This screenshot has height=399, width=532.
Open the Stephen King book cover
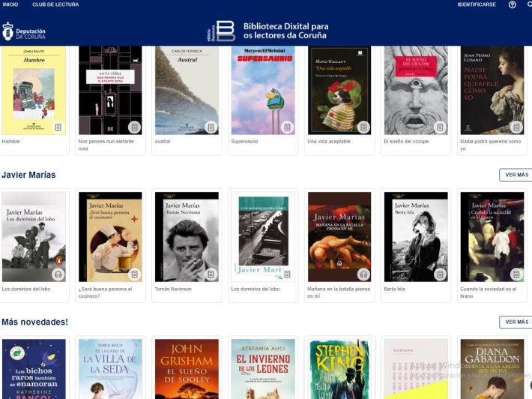[339, 369]
